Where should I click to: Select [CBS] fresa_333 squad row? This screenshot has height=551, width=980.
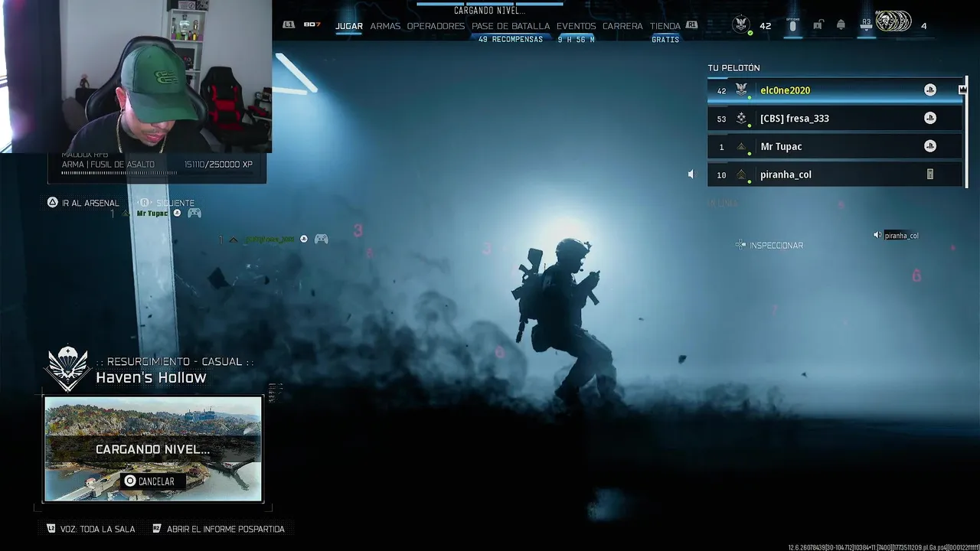click(835, 119)
